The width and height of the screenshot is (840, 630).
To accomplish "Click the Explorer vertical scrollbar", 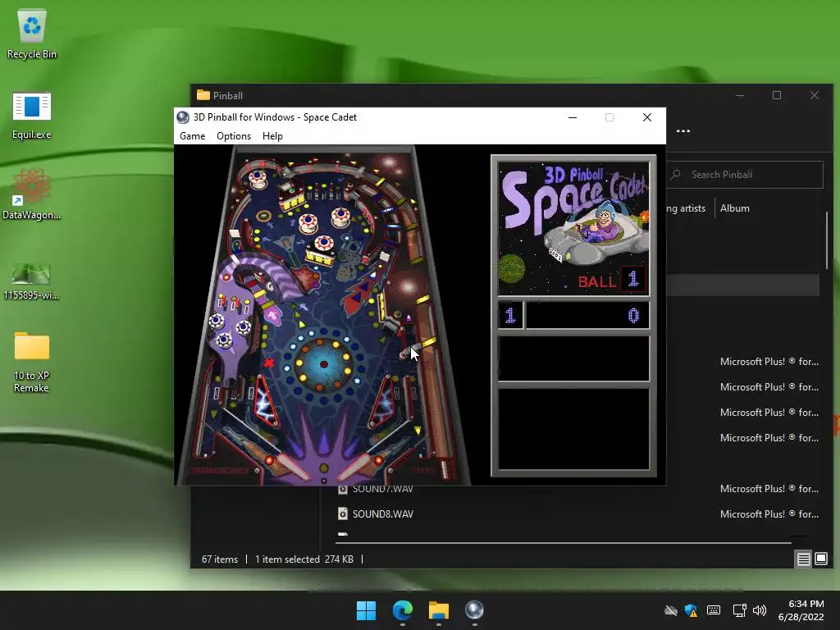I will click(x=827, y=241).
